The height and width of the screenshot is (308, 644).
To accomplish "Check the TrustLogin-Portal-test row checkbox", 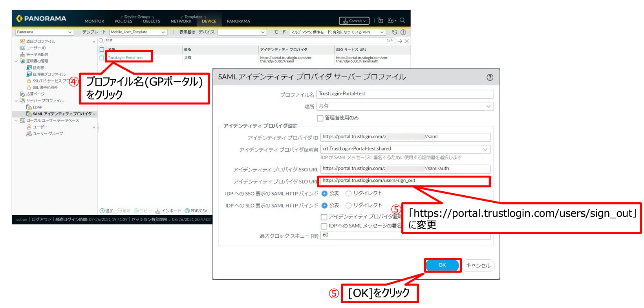I will click(x=102, y=58).
